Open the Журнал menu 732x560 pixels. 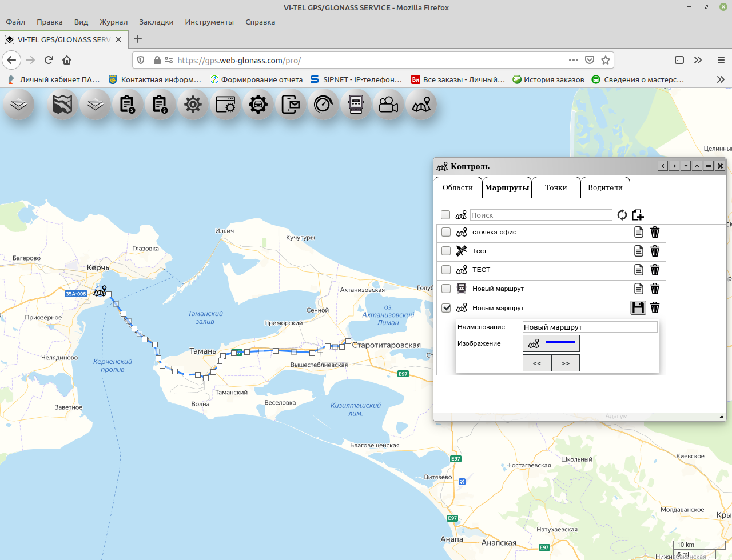(113, 22)
